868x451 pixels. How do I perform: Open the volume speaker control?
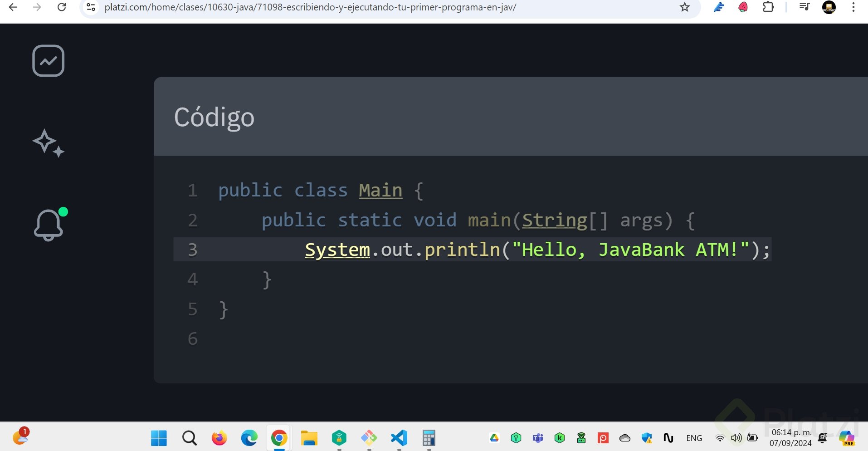pos(736,438)
